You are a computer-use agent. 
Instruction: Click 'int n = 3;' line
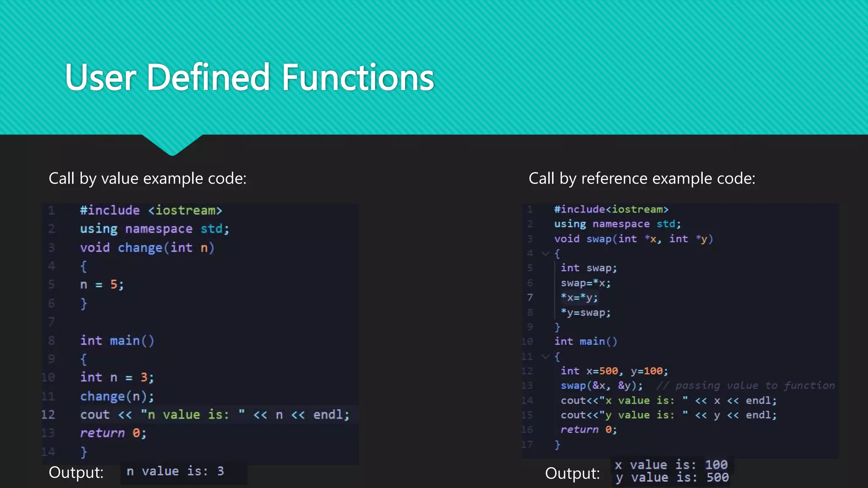[x=117, y=377]
